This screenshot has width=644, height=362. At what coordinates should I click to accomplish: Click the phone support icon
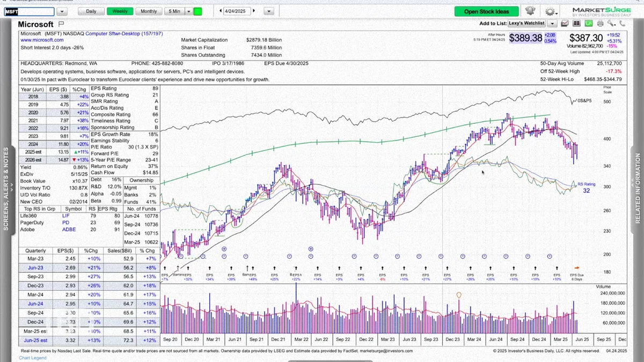pos(622,24)
